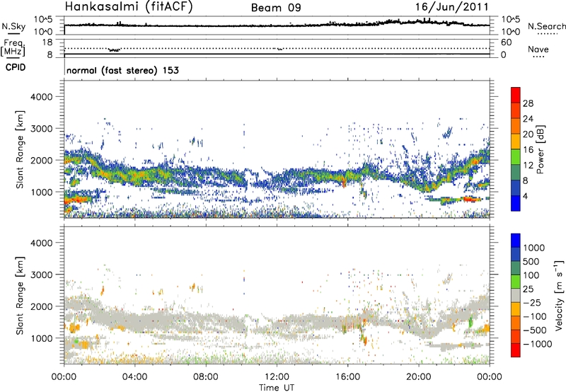This screenshot has height=392, width=566.
Task: Click the left "10^5" sky noise axis value
Action: (x=44, y=20)
